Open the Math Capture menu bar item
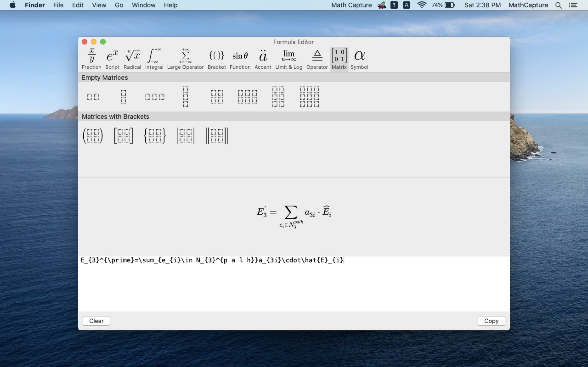The width and height of the screenshot is (588, 367). pyautogui.click(x=351, y=5)
